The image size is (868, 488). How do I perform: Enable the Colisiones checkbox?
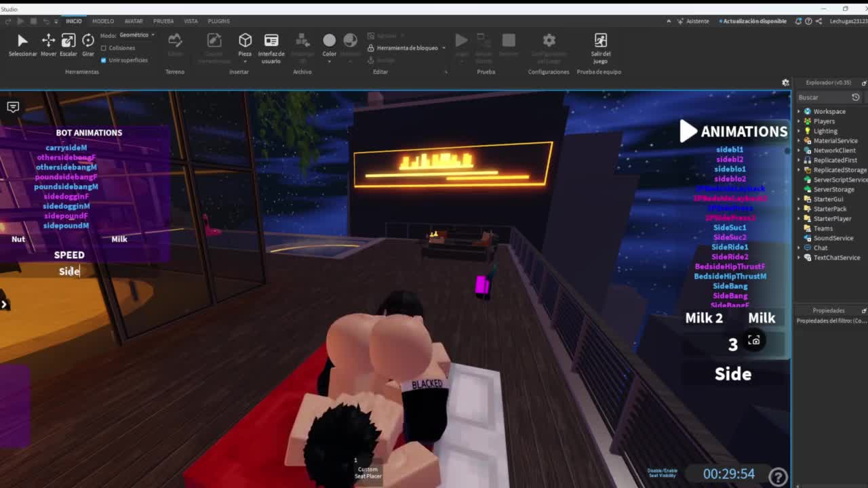[104, 48]
